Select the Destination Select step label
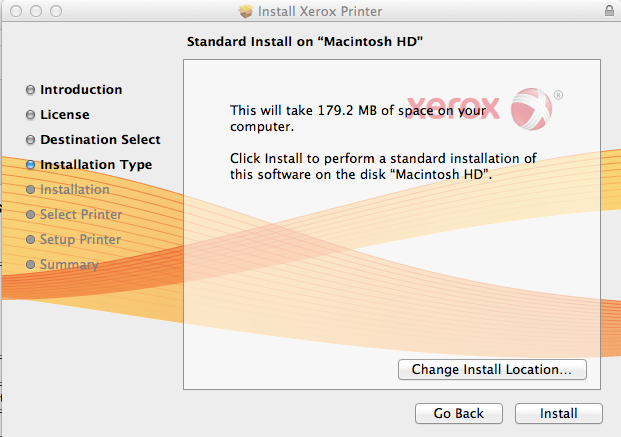 pos(100,140)
